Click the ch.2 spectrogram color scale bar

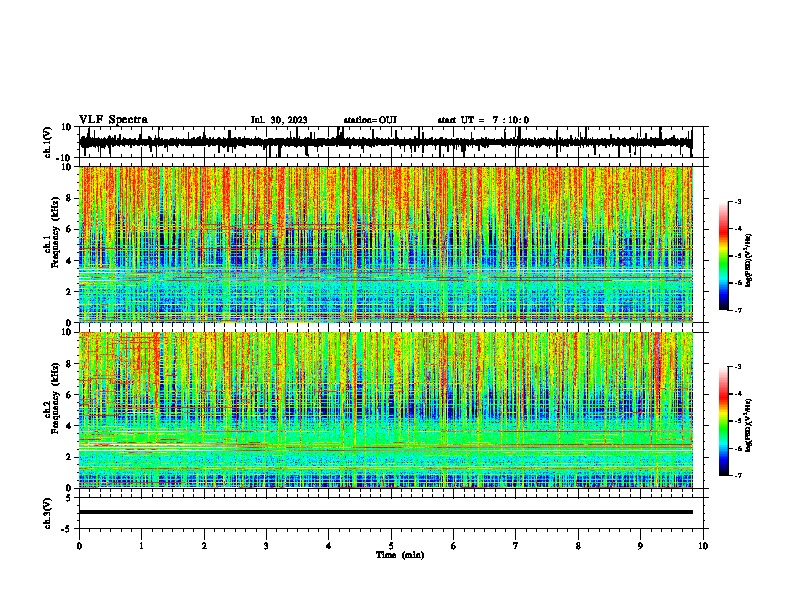(x=724, y=421)
